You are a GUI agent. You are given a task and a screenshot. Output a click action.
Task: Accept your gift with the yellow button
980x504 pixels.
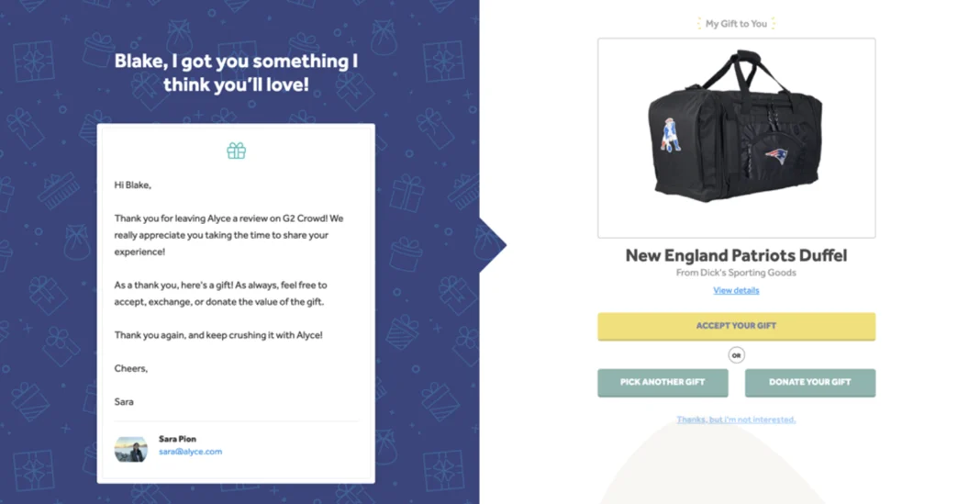[x=736, y=327]
